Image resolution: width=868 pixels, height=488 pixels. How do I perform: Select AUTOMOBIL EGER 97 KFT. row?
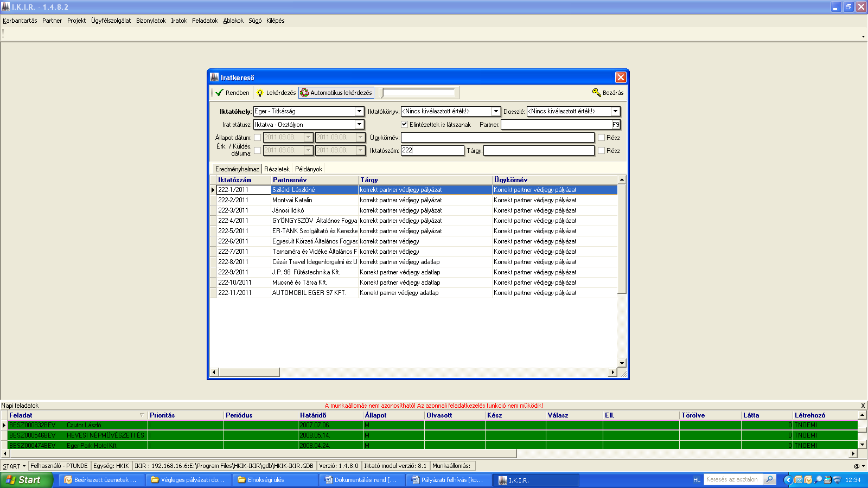[417, 293]
